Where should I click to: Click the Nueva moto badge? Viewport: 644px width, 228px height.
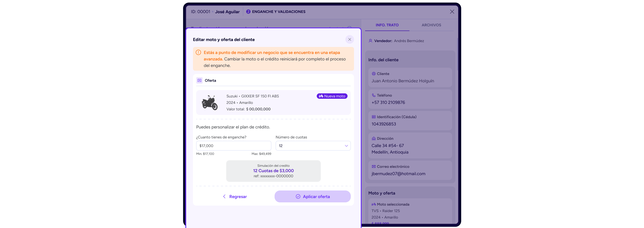[332, 96]
